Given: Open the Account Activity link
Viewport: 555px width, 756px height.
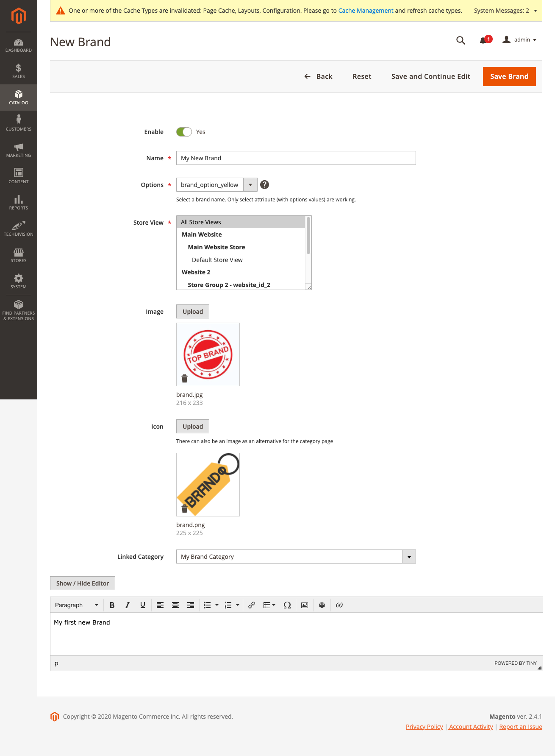Looking at the screenshot, I should [x=471, y=727].
